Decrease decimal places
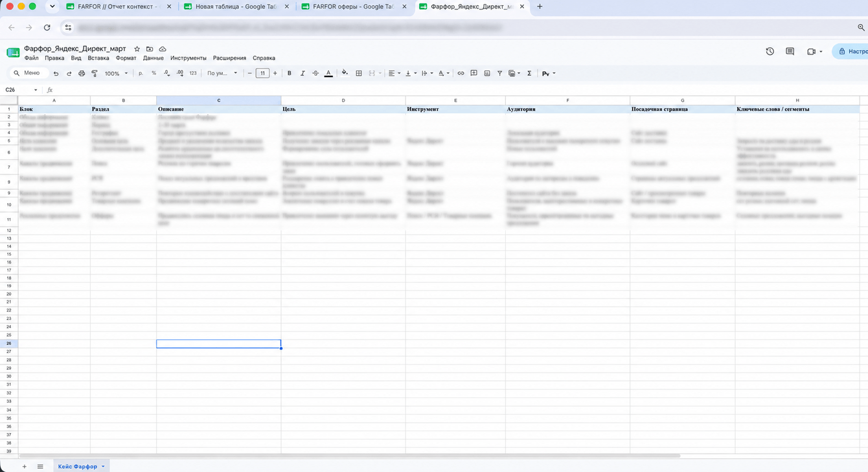868x472 pixels. pos(166,73)
